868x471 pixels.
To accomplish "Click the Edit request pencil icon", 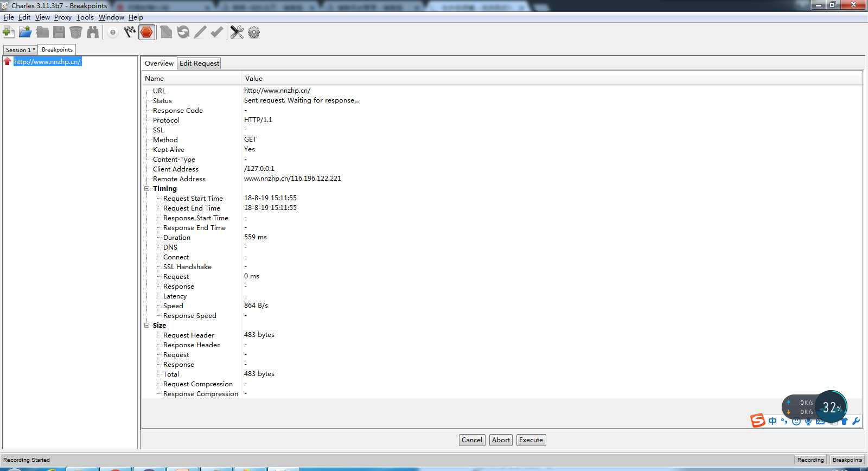I will pos(200,32).
